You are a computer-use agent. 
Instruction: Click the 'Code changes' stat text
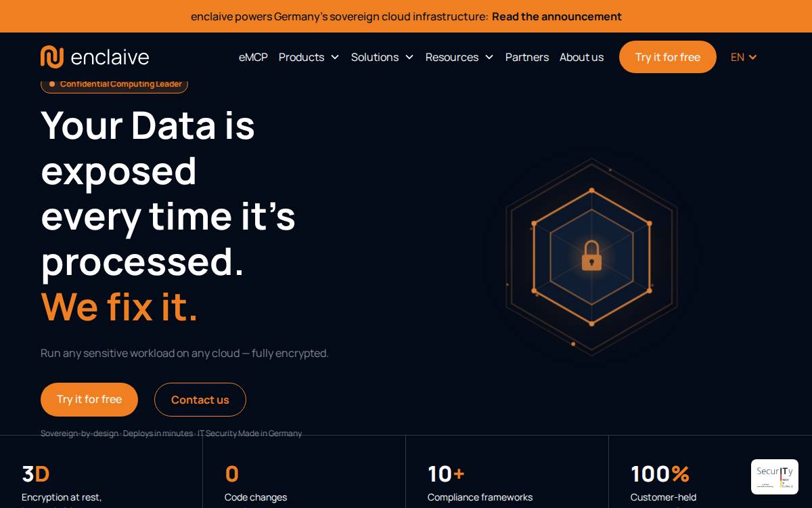[x=256, y=497]
